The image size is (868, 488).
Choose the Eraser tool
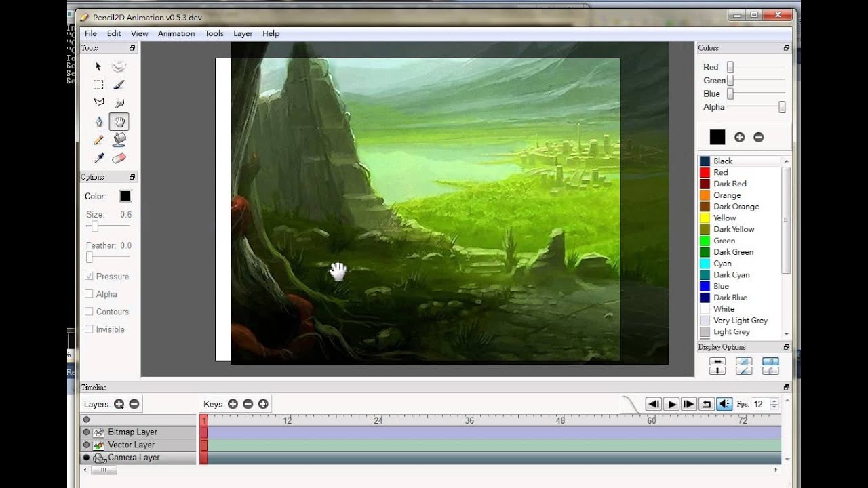click(x=119, y=157)
